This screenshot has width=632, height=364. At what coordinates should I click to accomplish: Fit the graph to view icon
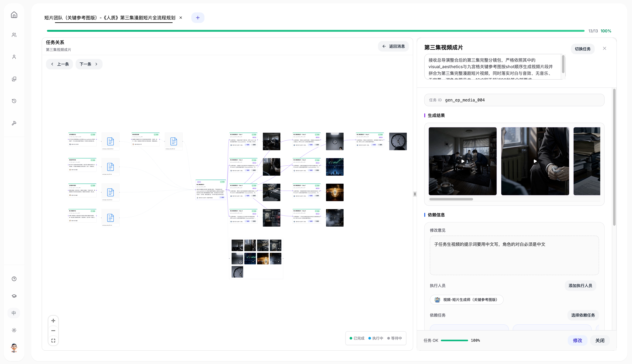point(53,340)
